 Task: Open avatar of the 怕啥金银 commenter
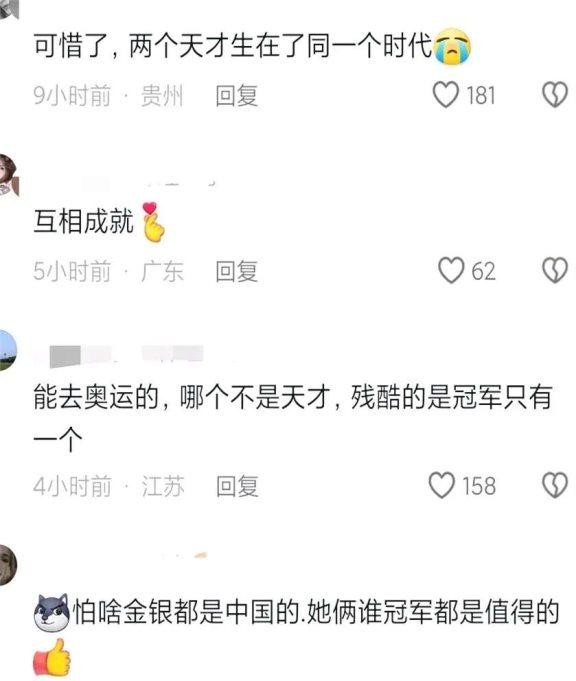pos(7,564)
